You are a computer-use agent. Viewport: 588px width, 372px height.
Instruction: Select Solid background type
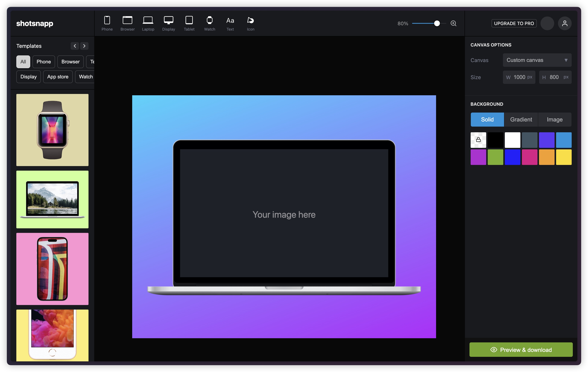(487, 120)
